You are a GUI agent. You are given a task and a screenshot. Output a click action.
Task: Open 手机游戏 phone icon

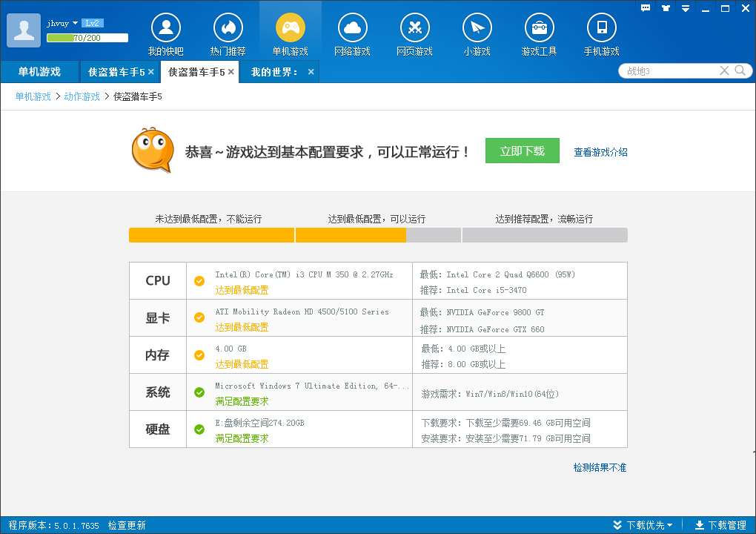coord(601,28)
